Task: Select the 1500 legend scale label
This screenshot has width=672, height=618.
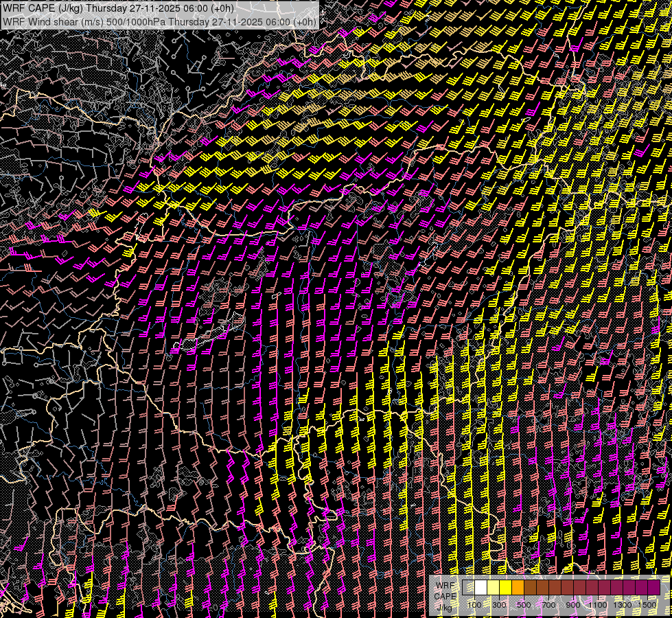Action: coord(648,605)
